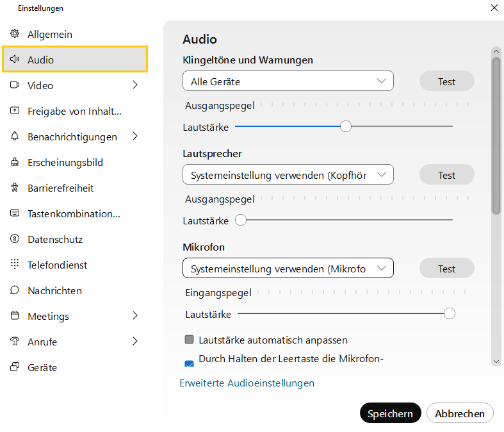Image resolution: width=504 pixels, height=432 pixels.
Task: Click the lock icon beside Datenschutz
Action: 15,239
